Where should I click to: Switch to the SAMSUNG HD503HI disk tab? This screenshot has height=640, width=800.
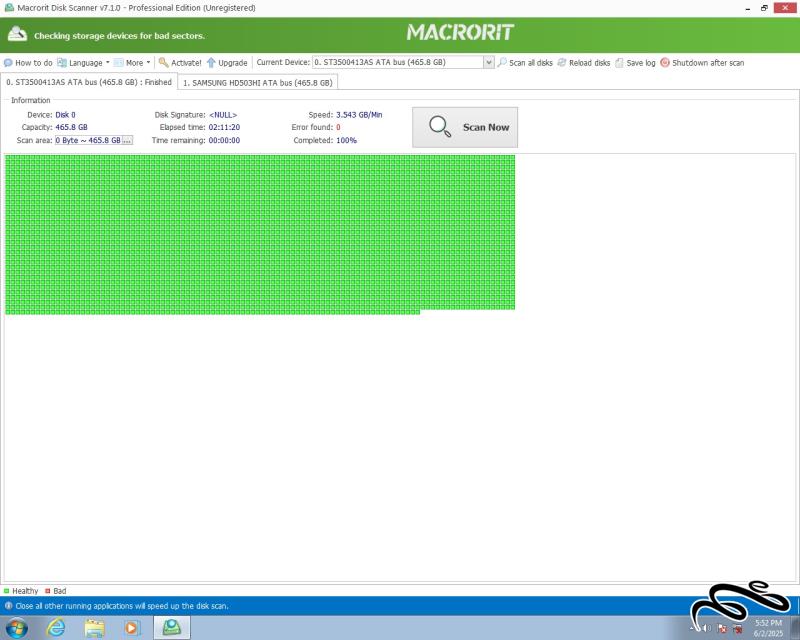pyautogui.click(x=258, y=83)
